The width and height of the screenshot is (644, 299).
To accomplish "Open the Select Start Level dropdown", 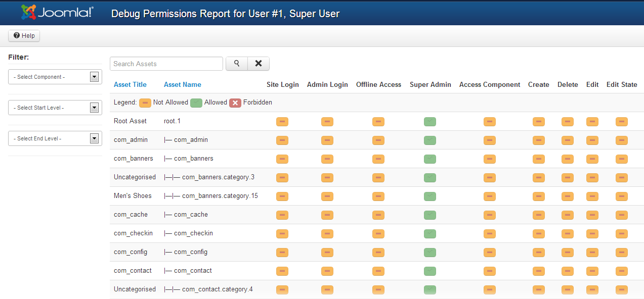I will (x=55, y=108).
